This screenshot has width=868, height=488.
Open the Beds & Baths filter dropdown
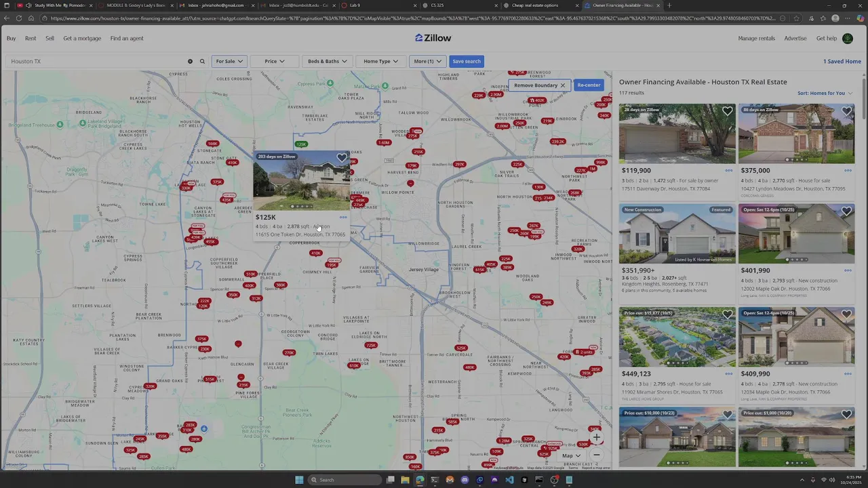[x=328, y=61]
